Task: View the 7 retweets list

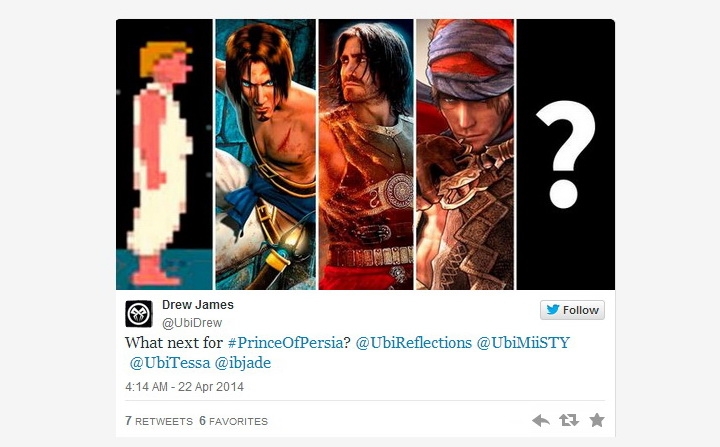Action: coord(159,421)
